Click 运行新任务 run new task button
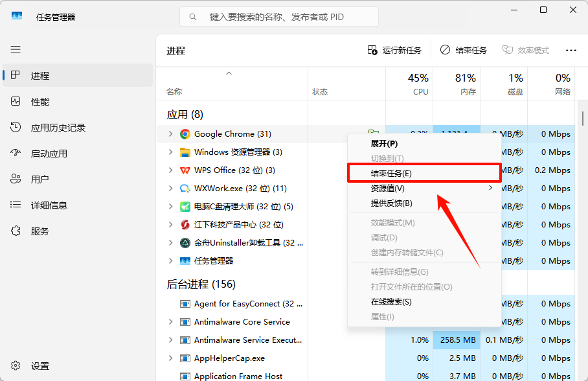588x381 pixels. (394, 50)
